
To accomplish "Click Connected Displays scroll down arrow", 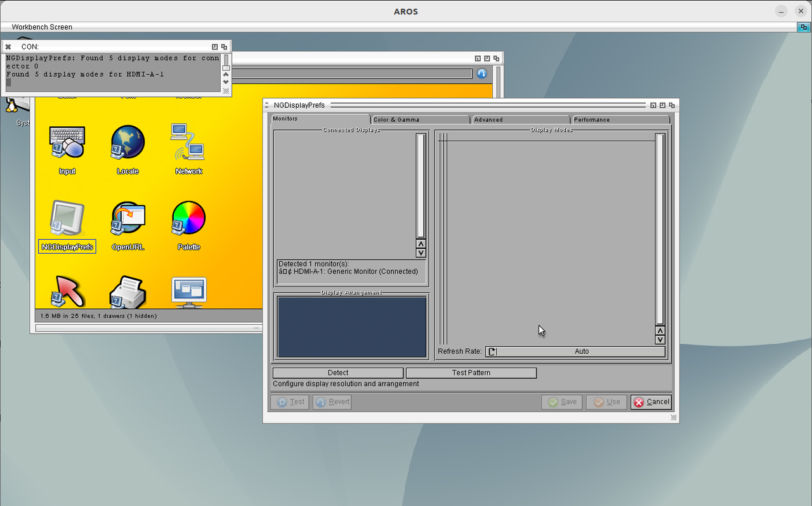I will tap(421, 253).
